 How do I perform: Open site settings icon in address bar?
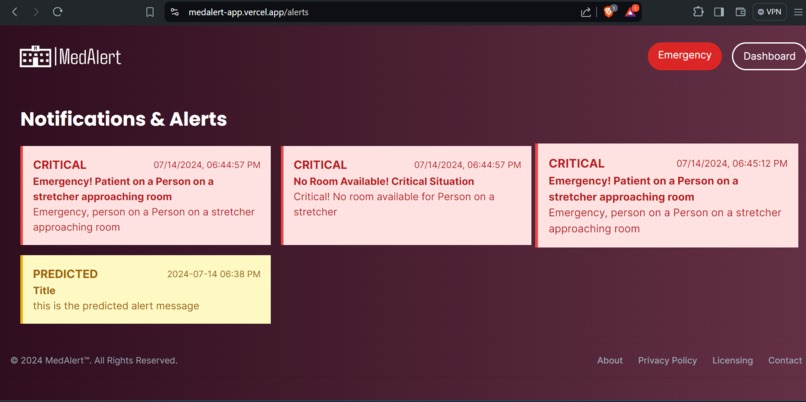tap(175, 12)
